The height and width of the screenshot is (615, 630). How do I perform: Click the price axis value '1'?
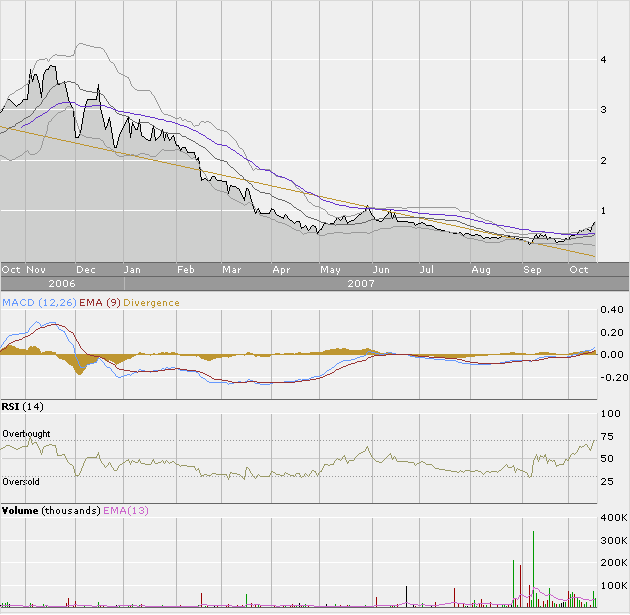[x=603, y=210]
